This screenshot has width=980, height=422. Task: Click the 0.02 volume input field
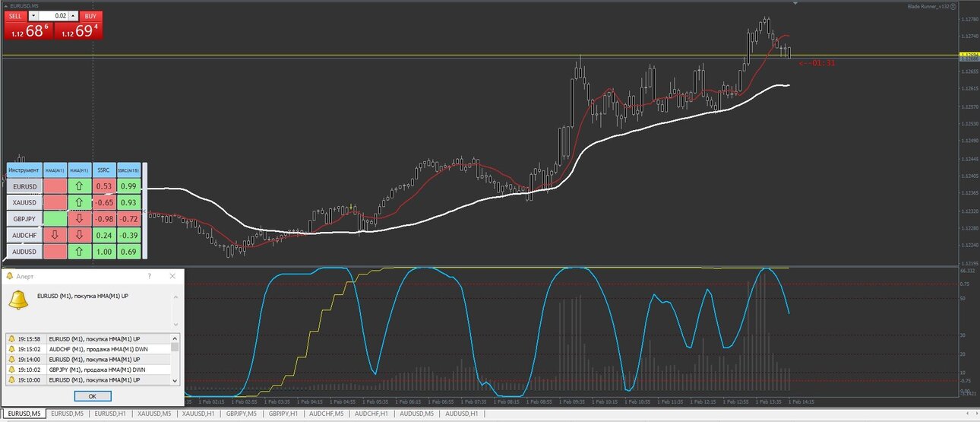pyautogui.click(x=52, y=16)
